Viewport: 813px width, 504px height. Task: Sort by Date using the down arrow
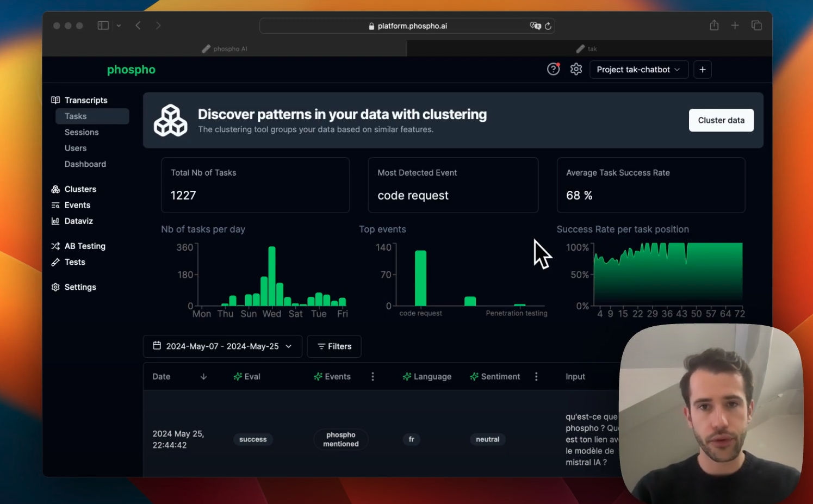[203, 376]
